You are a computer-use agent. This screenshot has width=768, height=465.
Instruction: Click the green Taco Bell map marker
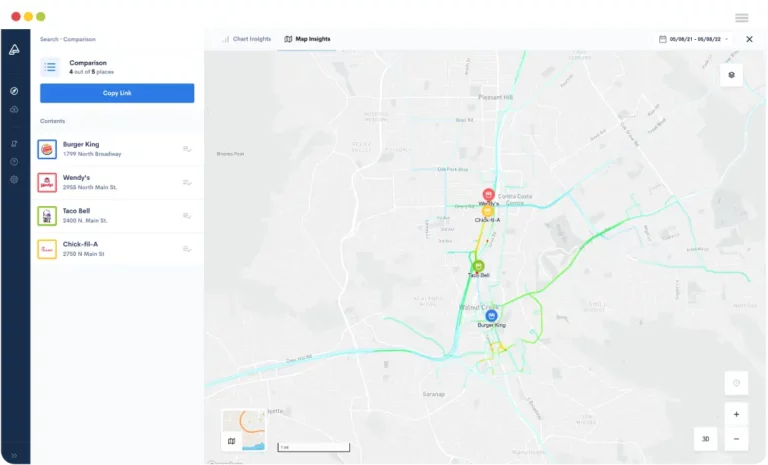478,267
